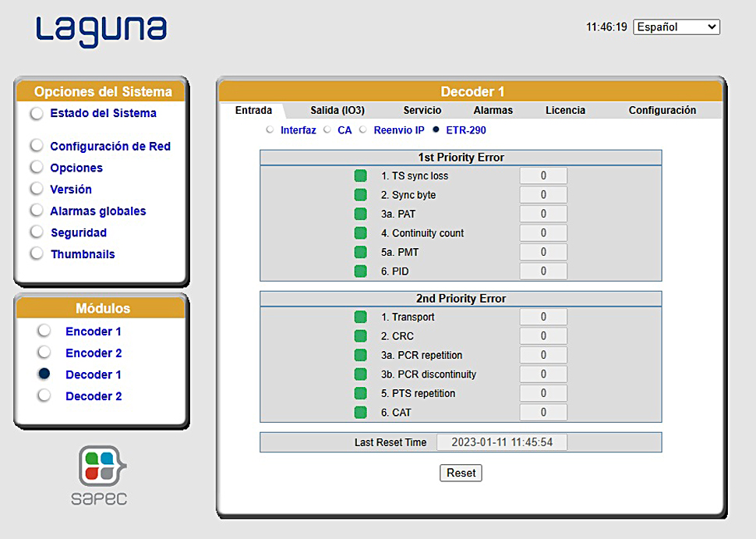Switch to the Salida (IO3) tab
Viewport: 756px width, 539px height.
[337, 110]
